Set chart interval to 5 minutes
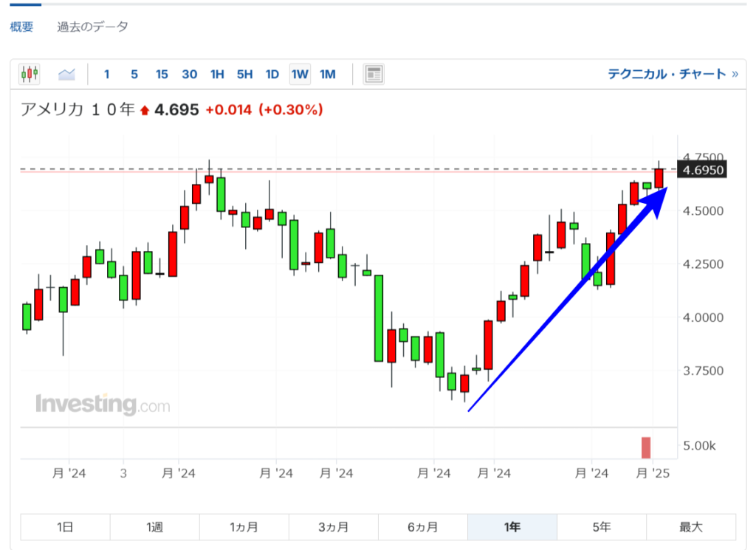The height and width of the screenshot is (550, 756). tap(134, 75)
